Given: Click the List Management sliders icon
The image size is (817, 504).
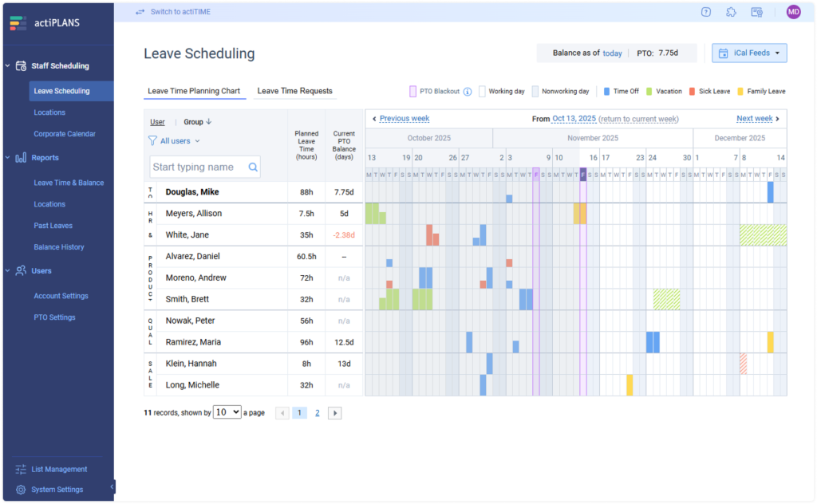Looking at the screenshot, I should pyautogui.click(x=21, y=470).
